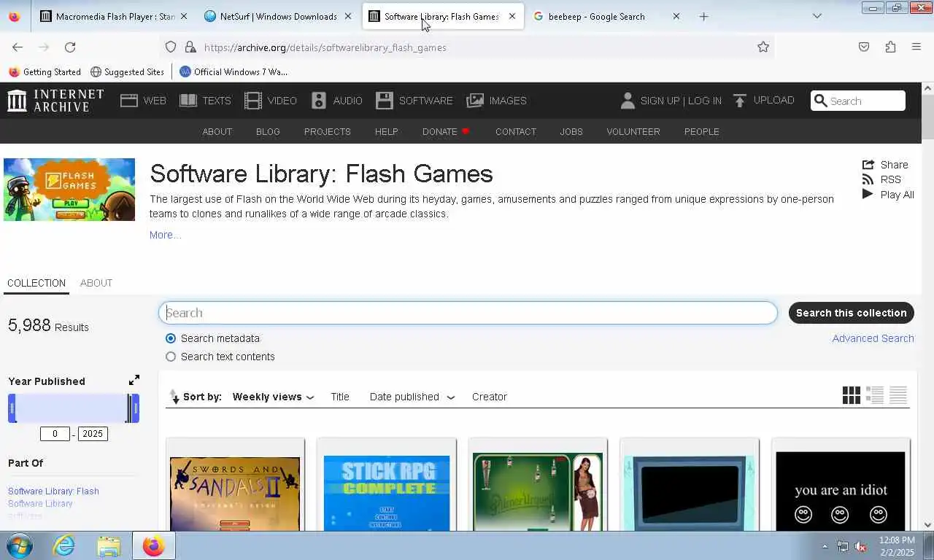Click the end year 2025 field

coord(93,434)
